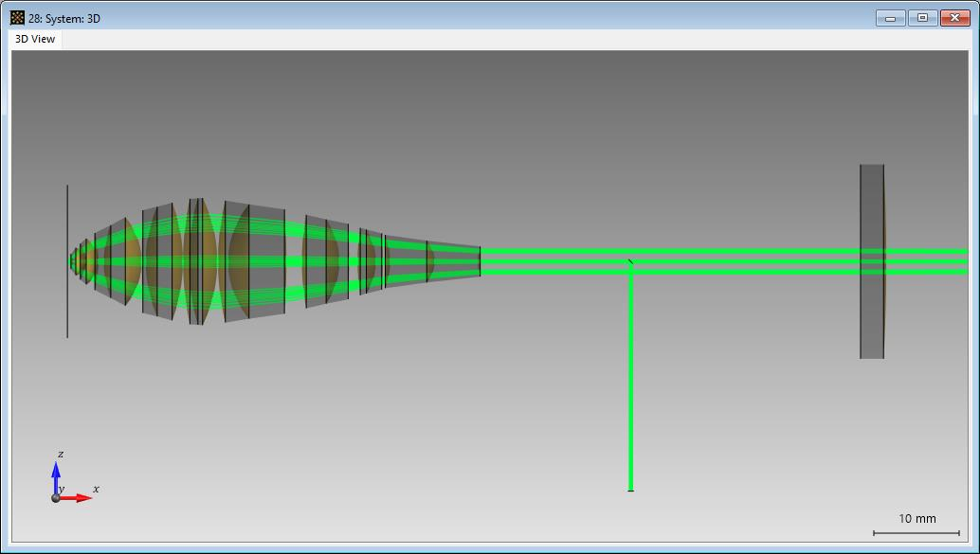The width and height of the screenshot is (980, 554).
Task: Click the beam splitter mirror on axis
Action: (630, 261)
